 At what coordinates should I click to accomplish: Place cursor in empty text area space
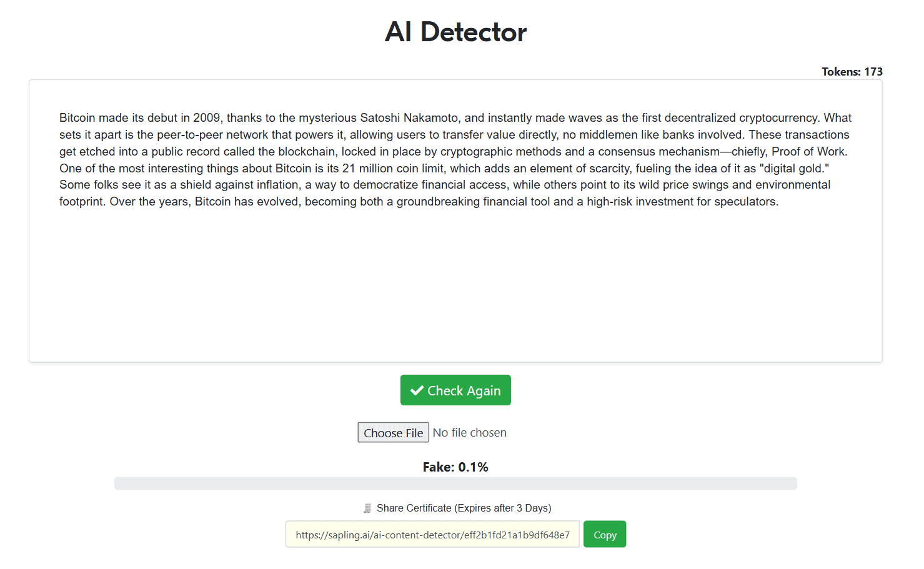click(455, 287)
